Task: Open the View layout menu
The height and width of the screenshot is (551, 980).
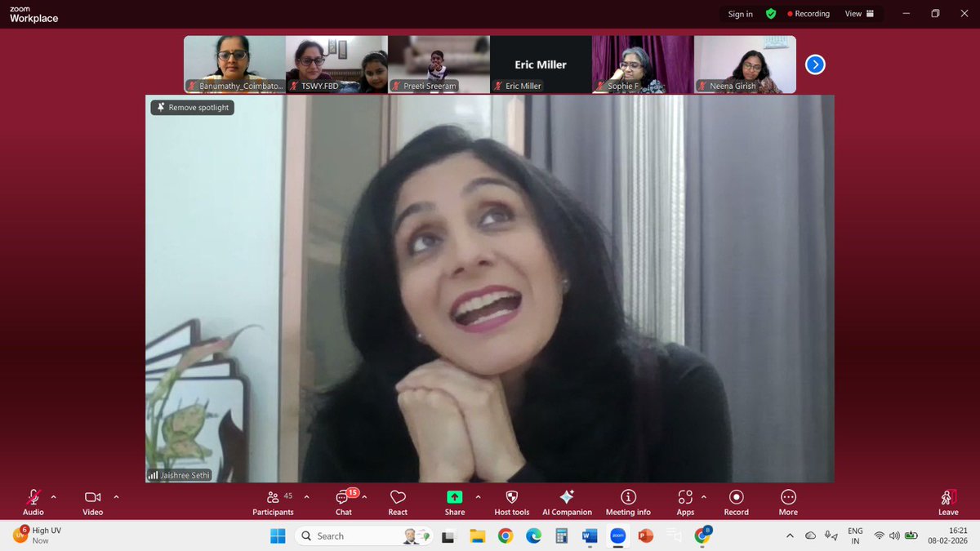Action: click(859, 14)
